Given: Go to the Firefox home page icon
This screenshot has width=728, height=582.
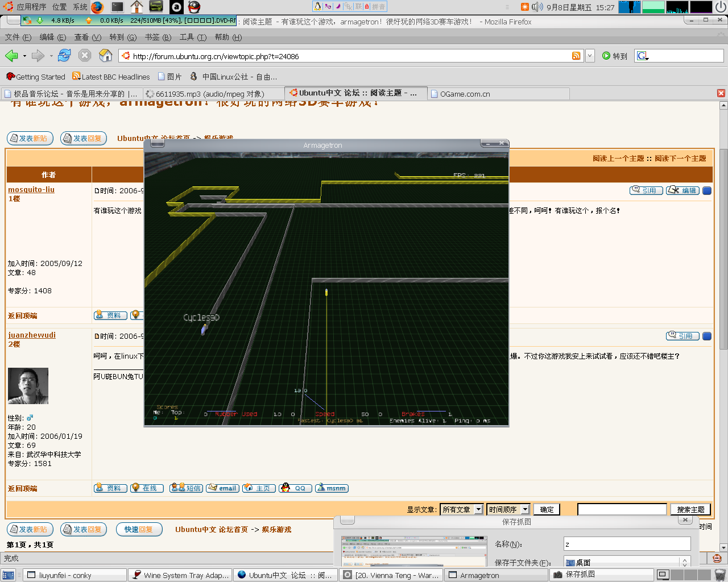Looking at the screenshot, I should point(106,56).
